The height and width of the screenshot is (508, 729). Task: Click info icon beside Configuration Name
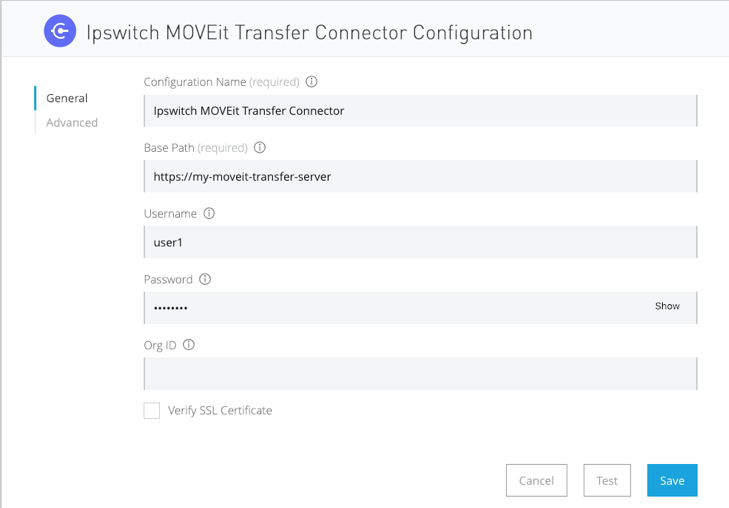click(311, 82)
